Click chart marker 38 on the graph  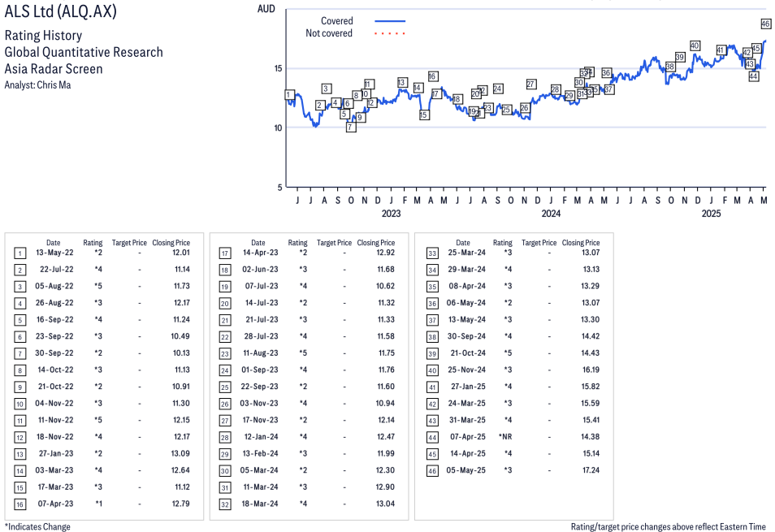point(670,67)
